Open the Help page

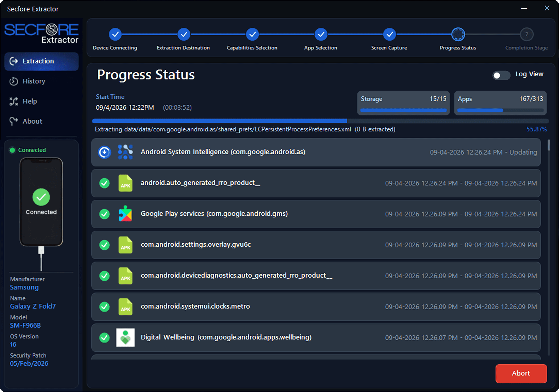coord(30,101)
